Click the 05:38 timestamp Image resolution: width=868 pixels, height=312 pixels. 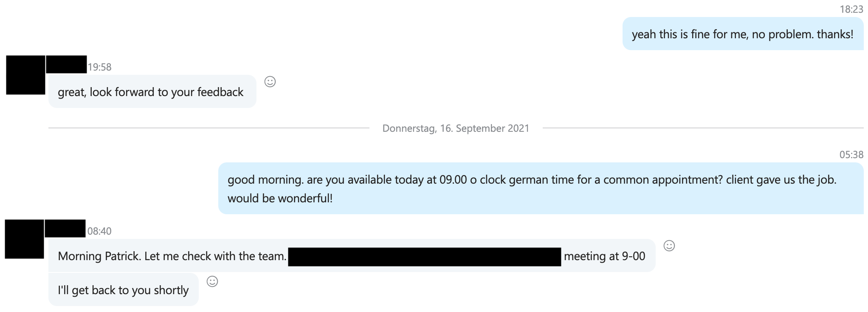pos(851,155)
